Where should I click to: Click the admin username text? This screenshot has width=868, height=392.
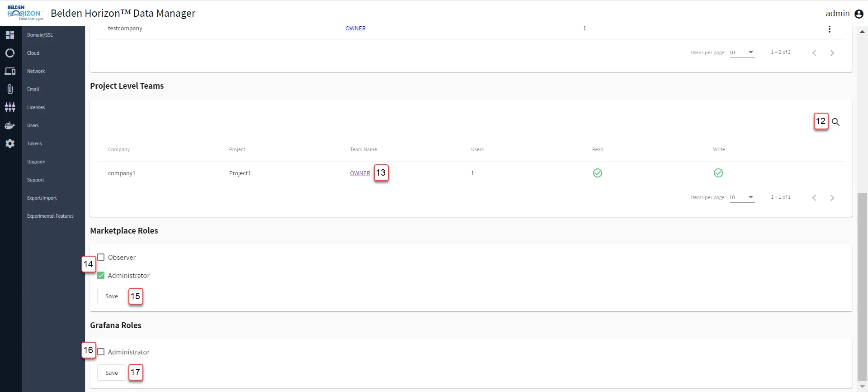point(838,14)
